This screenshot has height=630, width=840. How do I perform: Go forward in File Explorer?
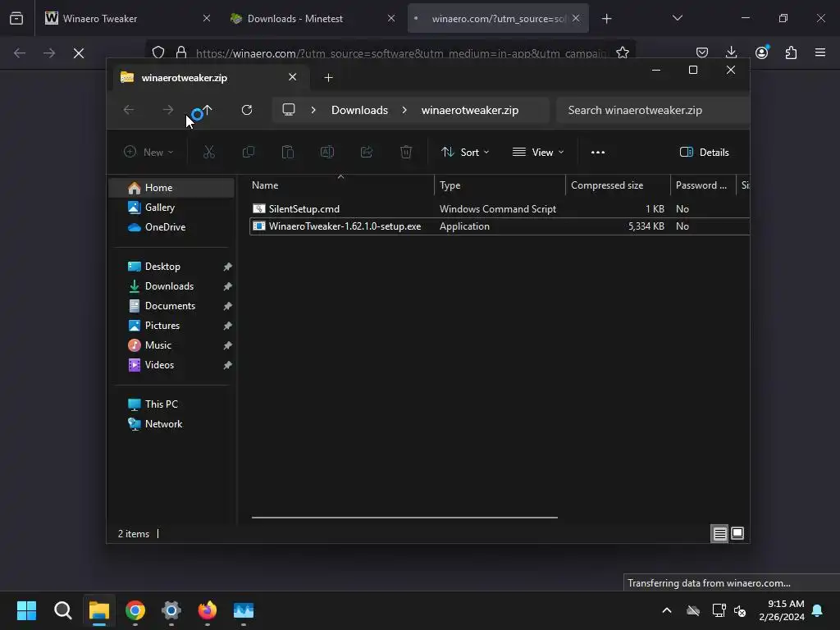pyautogui.click(x=167, y=110)
